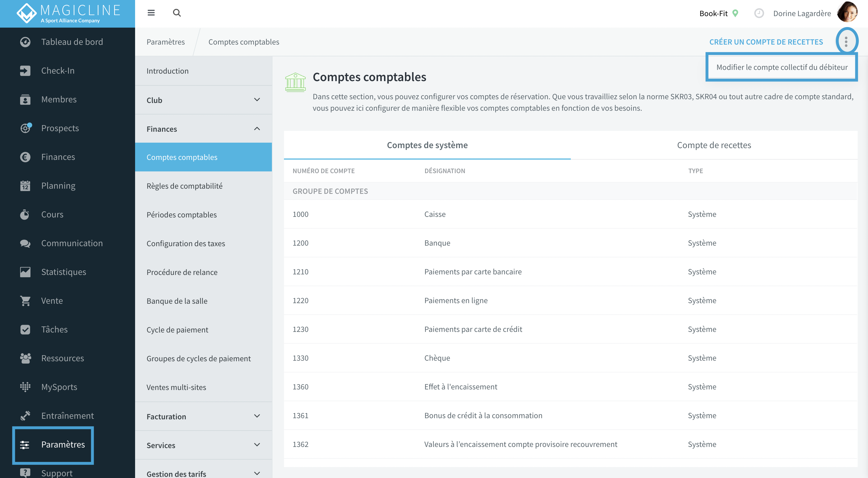Select Valeurs à l'encaissement compte provisoire row
The height and width of the screenshot is (478, 868).
point(571,444)
